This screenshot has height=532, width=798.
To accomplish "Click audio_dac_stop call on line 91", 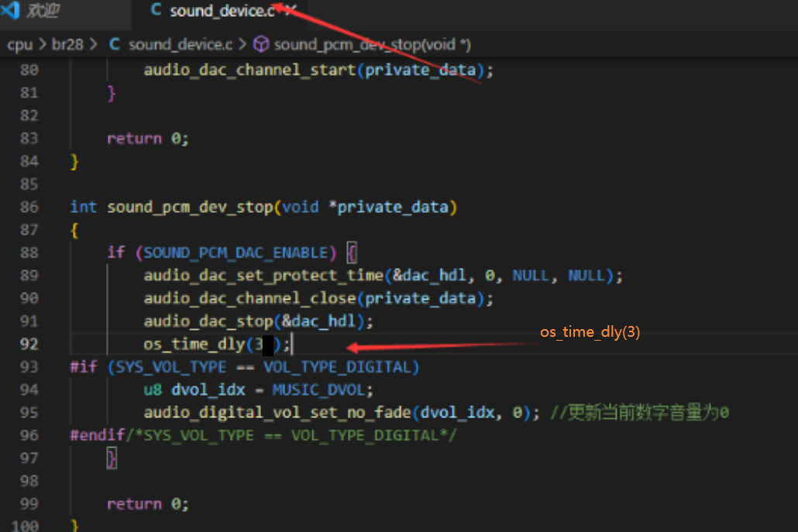I will tap(208, 321).
